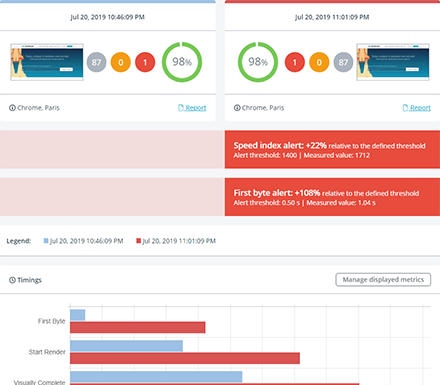
Task: Toggle red legend entry Jul 20 11:01:09 PM
Action: pyautogui.click(x=176, y=241)
